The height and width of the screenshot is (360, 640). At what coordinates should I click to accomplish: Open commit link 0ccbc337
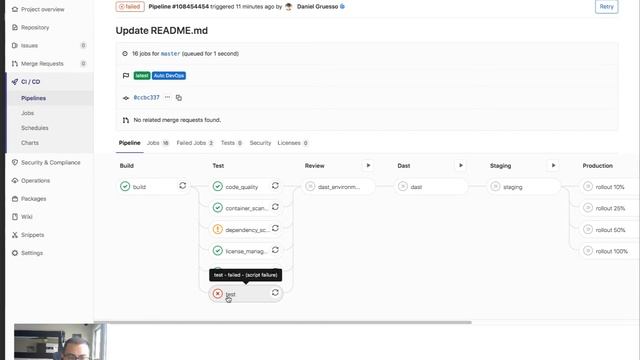tap(147, 98)
